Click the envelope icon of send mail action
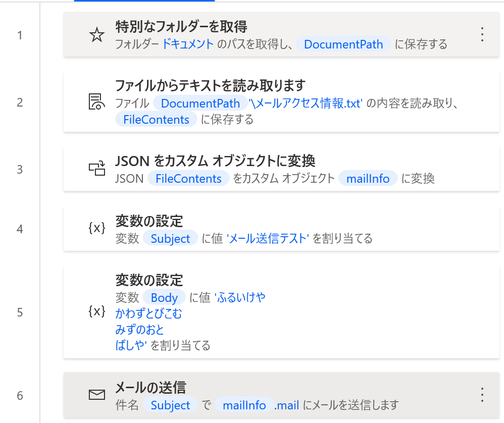Screen dimensions: 504x423 coord(97,395)
